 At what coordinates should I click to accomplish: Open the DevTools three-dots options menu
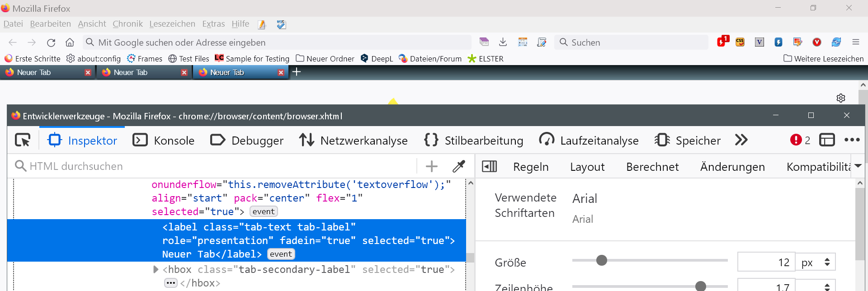[852, 140]
